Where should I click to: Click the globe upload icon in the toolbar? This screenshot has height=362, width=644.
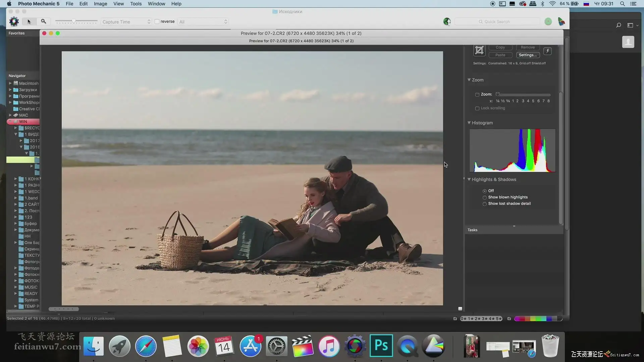tap(447, 22)
